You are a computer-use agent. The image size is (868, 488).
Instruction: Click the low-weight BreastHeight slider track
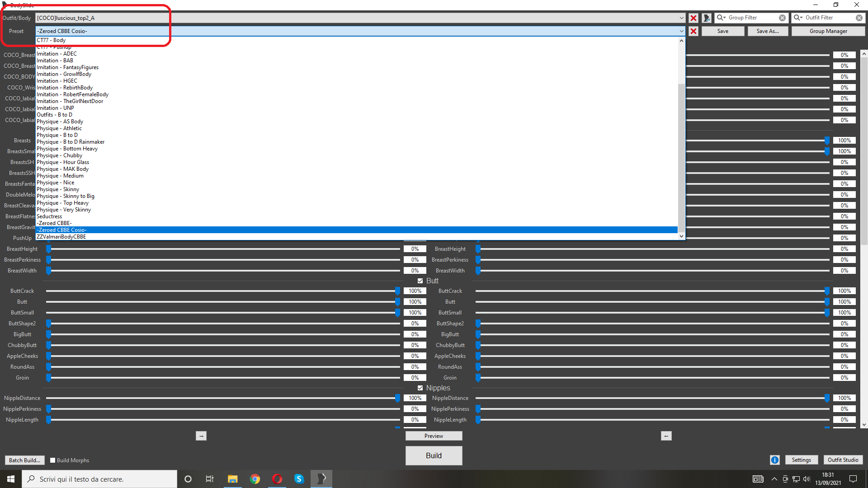pos(224,249)
